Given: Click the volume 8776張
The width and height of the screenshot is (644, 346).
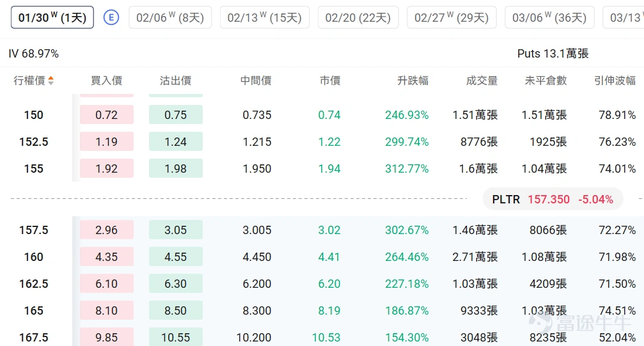Looking at the screenshot, I should click(x=479, y=142).
